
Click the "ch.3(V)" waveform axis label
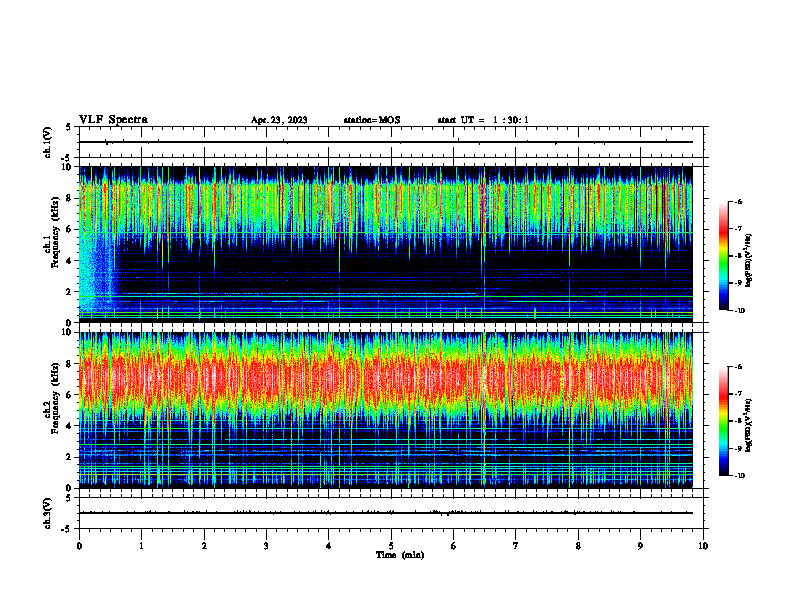pyautogui.click(x=48, y=513)
